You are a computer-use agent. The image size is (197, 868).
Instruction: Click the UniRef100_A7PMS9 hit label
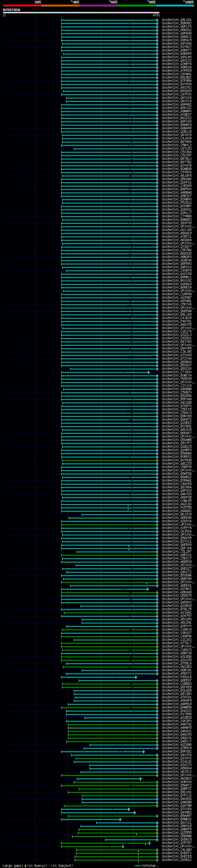point(177,71)
